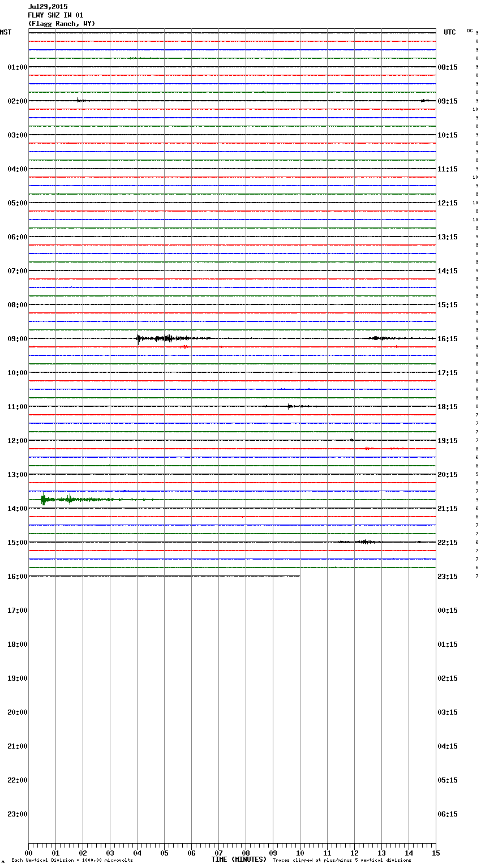This screenshot has width=481, height=868.
Task: Click where the 16:00 trace ends
Action: [x=299, y=576]
